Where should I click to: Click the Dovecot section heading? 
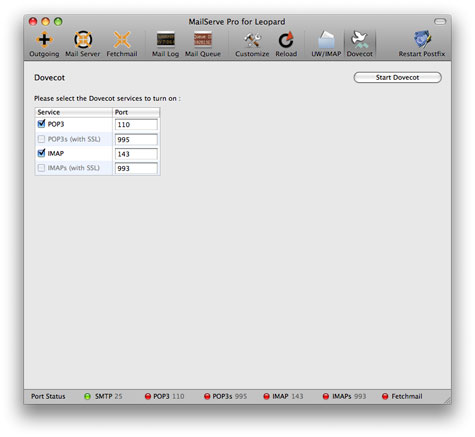coord(49,78)
